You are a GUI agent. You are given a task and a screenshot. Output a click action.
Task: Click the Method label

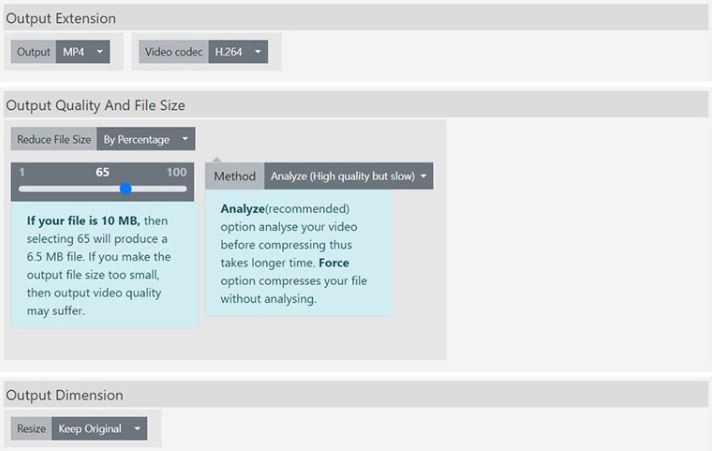click(x=235, y=176)
